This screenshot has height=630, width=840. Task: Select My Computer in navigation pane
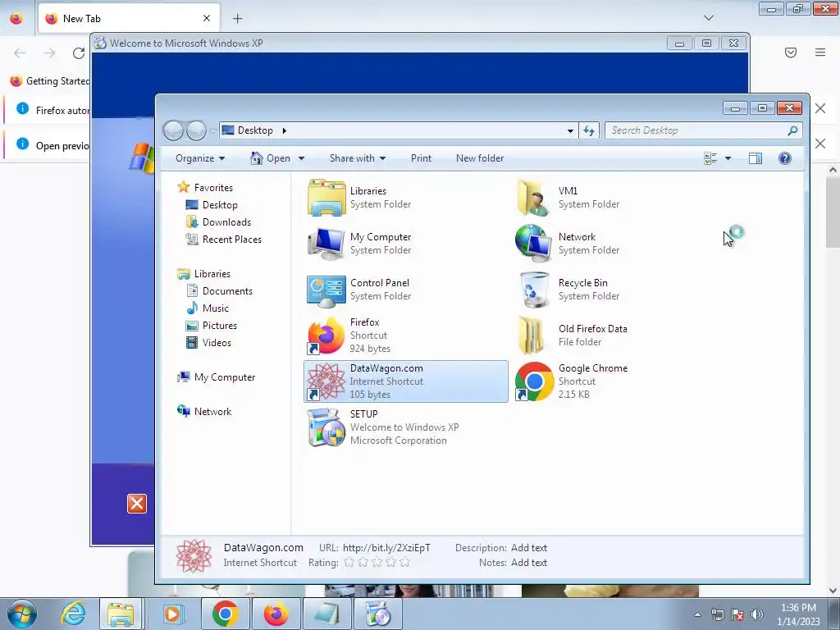click(217, 377)
